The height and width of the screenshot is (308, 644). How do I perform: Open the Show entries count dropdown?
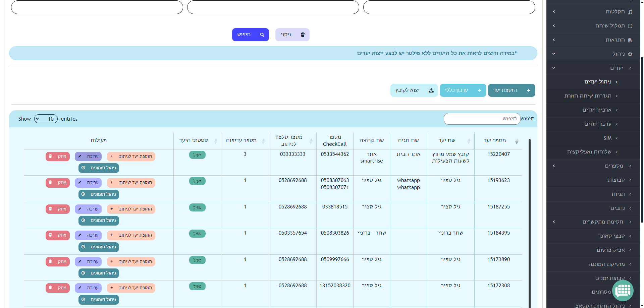[46, 119]
